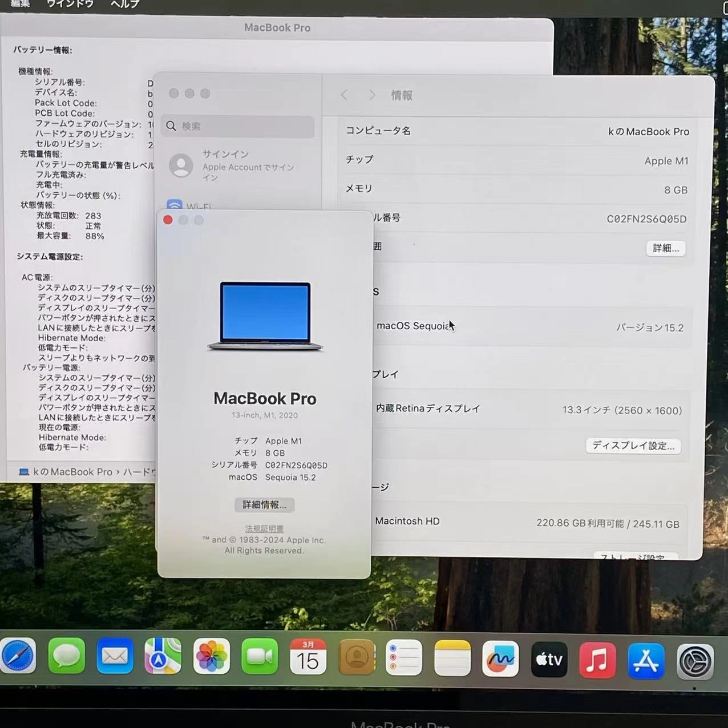Open the 法規証明書 legal certificate link
This screenshot has width=728, height=728.
[x=264, y=528]
